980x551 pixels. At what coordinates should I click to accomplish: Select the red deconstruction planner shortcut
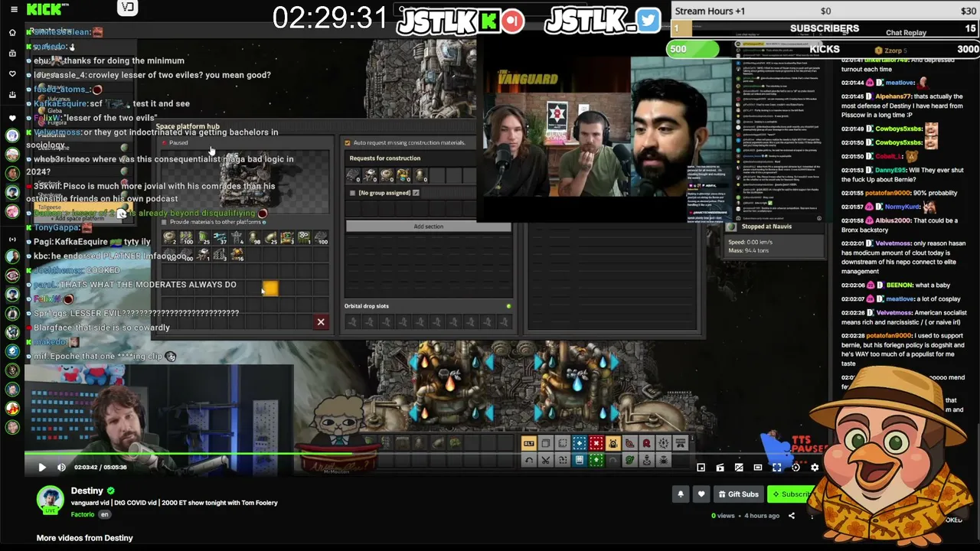pos(596,444)
